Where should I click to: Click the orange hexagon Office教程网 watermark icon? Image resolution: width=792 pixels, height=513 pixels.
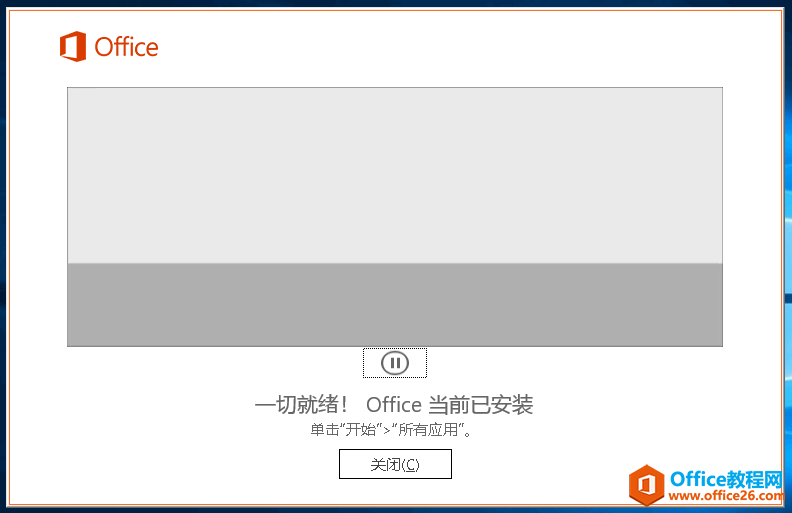click(x=647, y=485)
